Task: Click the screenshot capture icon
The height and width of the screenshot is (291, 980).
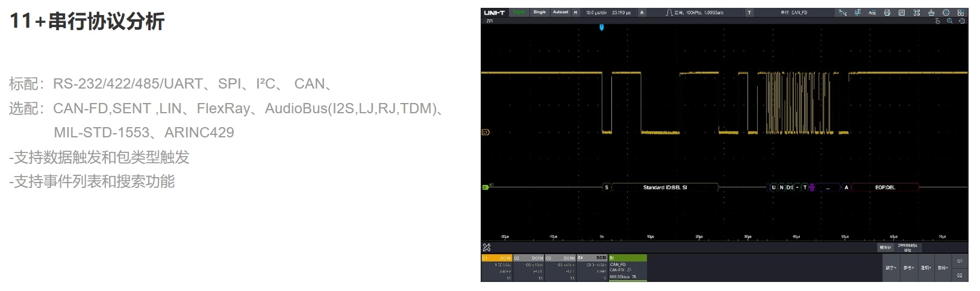Action: pyautogui.click(x=917, y=12)
